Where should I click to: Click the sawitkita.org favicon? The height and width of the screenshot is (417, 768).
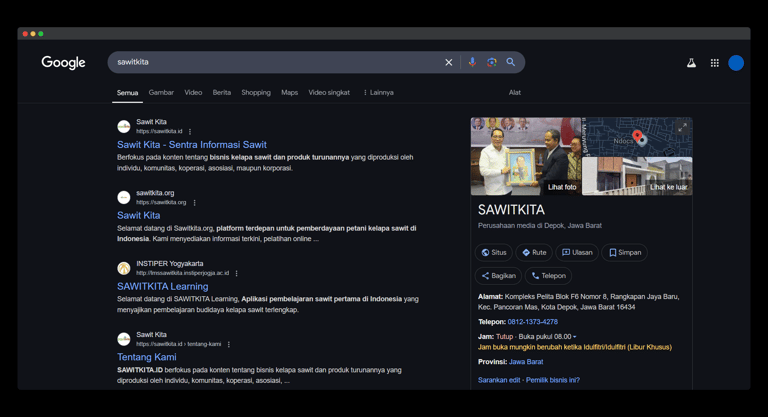(x=124, y=197)
